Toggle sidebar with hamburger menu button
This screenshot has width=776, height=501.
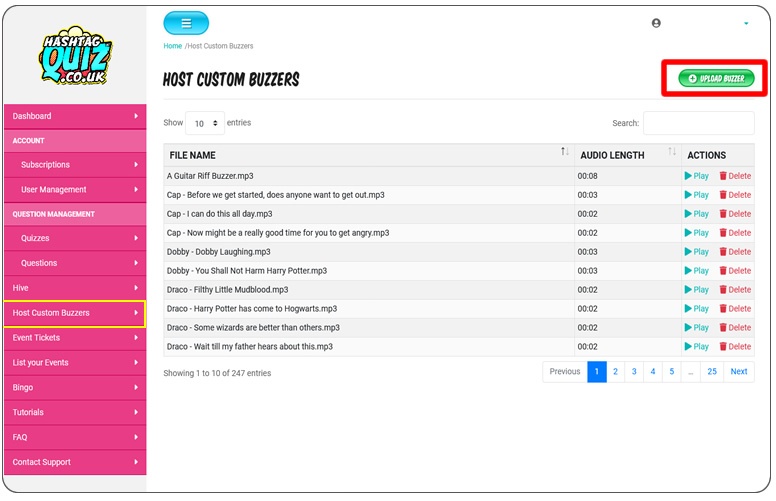[186, 23]
